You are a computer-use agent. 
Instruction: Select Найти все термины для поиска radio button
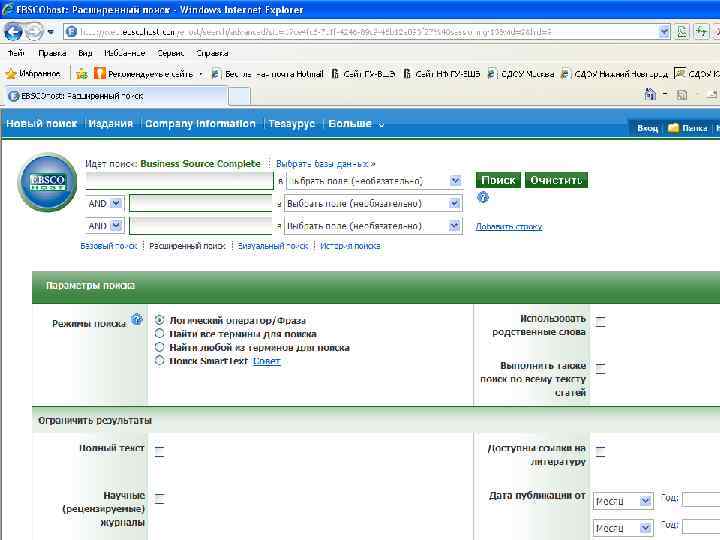tap(159, 333)
